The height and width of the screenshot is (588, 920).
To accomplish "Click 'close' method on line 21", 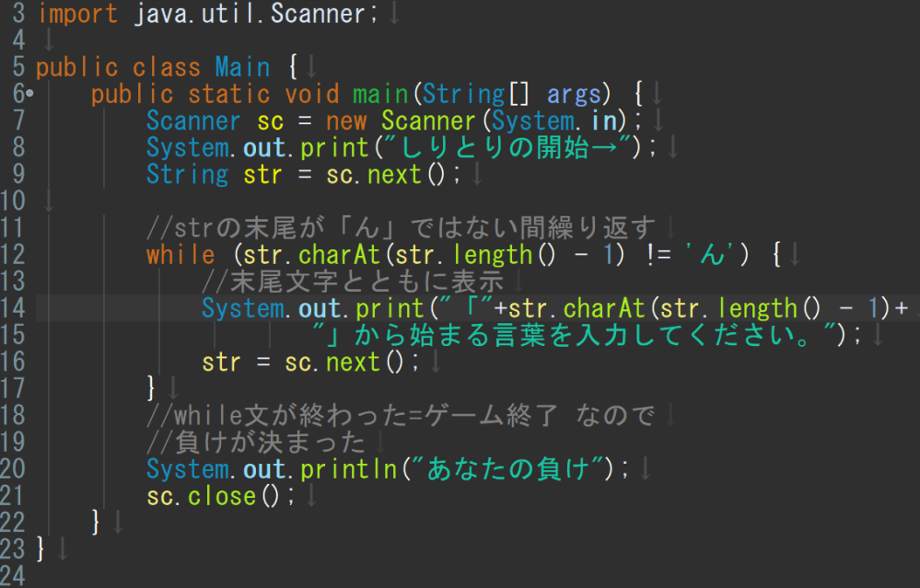I will point(222,497).
